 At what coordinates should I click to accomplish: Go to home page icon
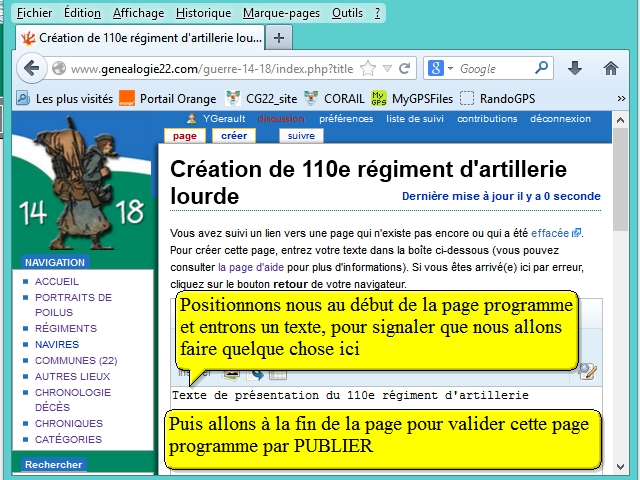[x=611, y=68]
